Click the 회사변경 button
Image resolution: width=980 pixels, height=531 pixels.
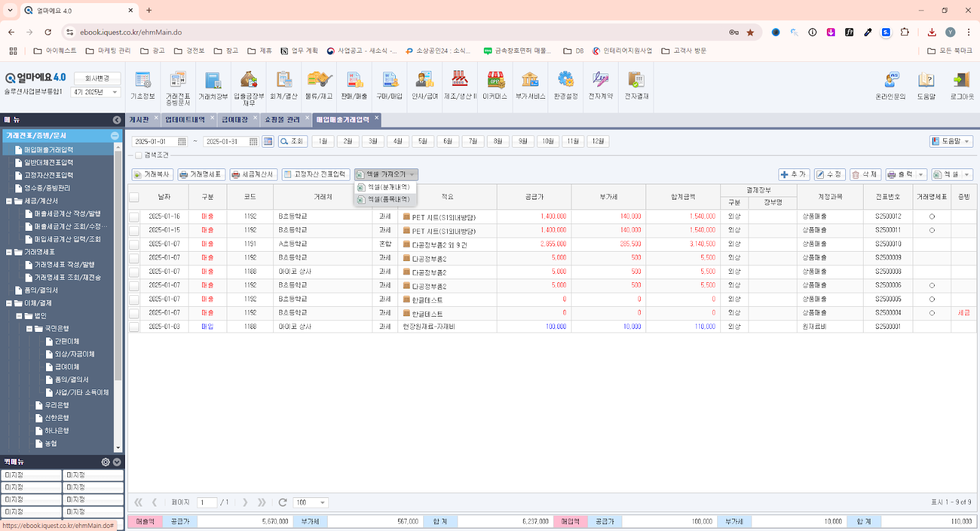click(97, 78)
